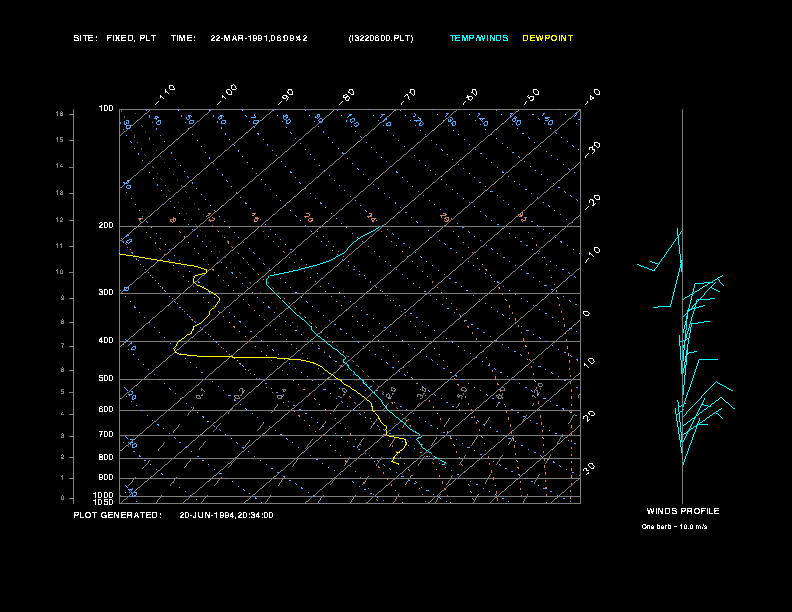The height and width of the screenshot is (612, 792).
Task: Select the 20-JUN-1994 generation timestamp
Action: point(226,515)
